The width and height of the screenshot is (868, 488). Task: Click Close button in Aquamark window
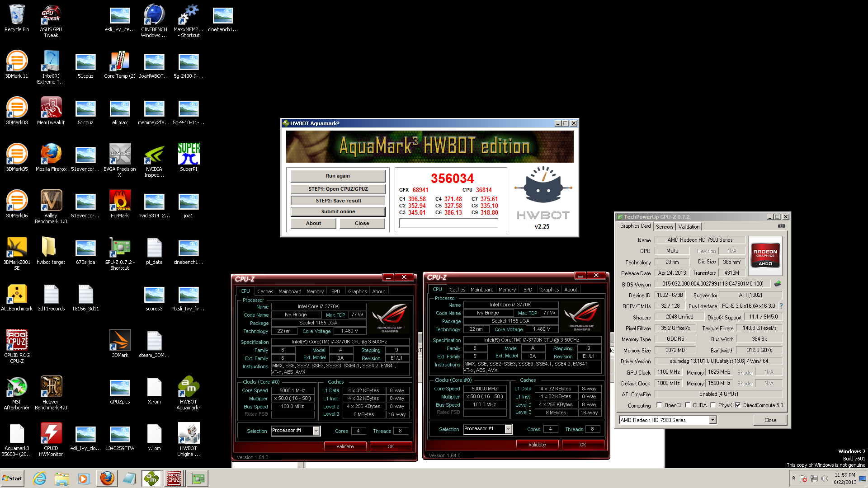362,223
